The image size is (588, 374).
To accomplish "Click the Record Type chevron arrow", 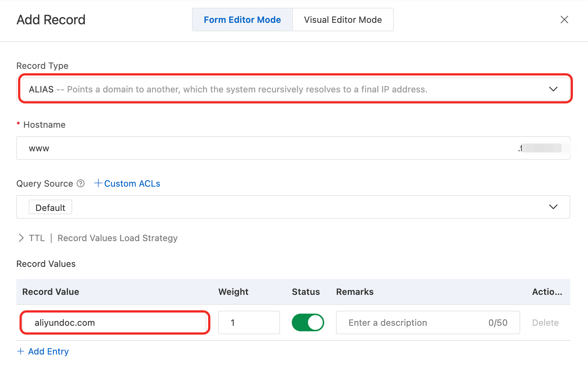I will pyautogui.click(x=553, y=89).
